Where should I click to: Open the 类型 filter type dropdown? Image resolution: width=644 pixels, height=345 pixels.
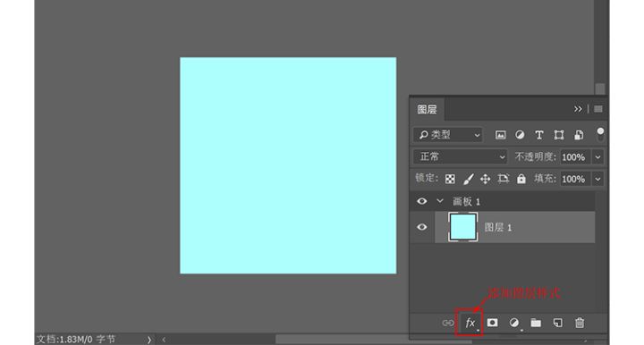[448, 135]
